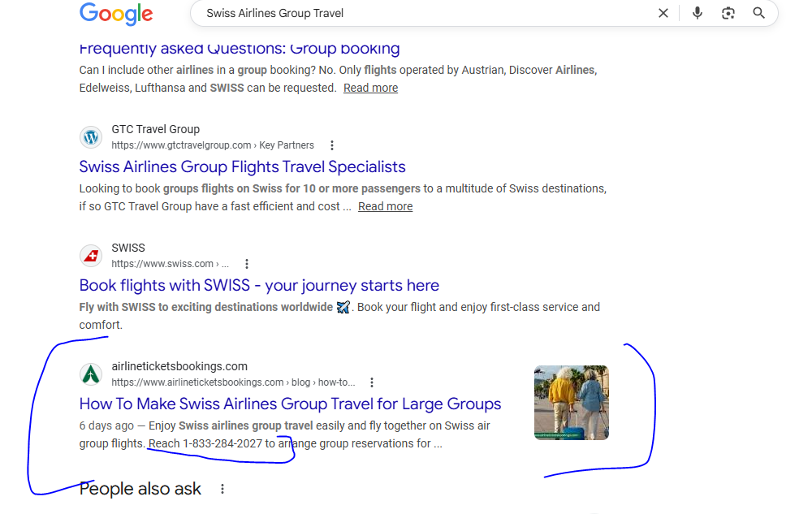Image resolution: width=812 pixels, height=514 pixels.
Task: Open How To Make Swiss Airlines Group Travel
Action: (290, 404)
